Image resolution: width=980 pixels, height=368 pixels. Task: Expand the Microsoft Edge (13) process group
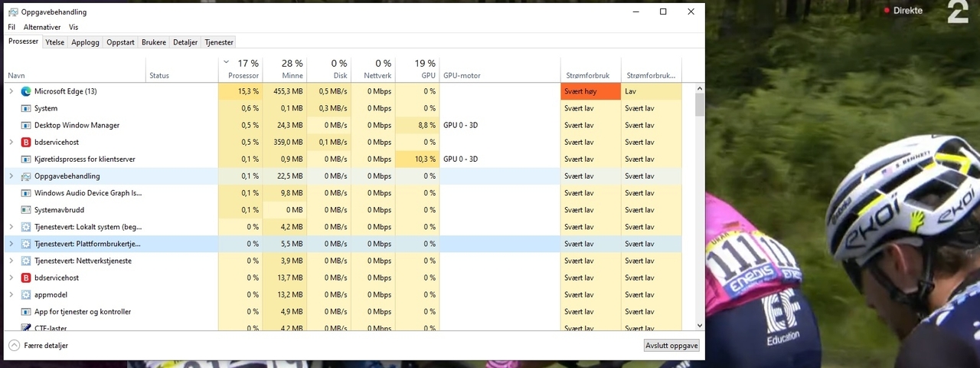[x=11, y=91]
